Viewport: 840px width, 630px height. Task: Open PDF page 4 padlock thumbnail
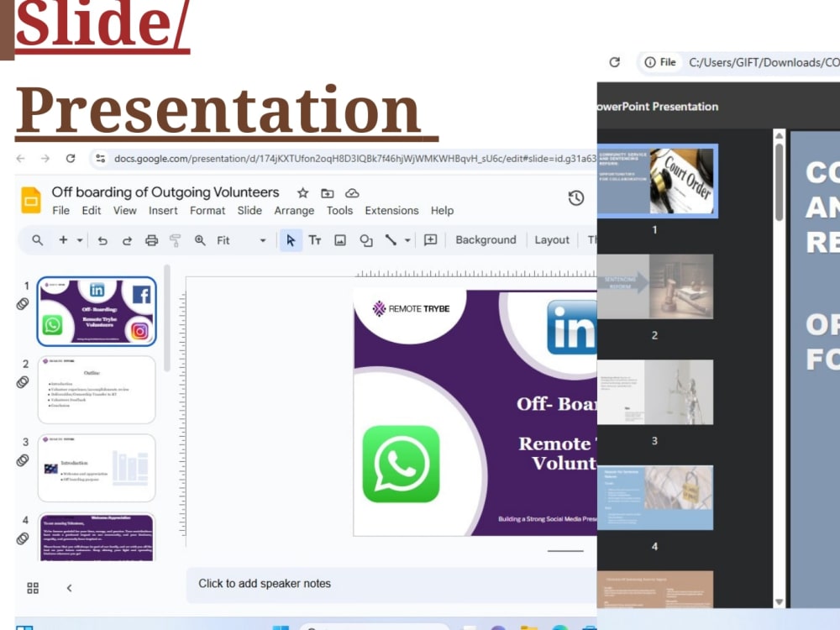[655, 497]
